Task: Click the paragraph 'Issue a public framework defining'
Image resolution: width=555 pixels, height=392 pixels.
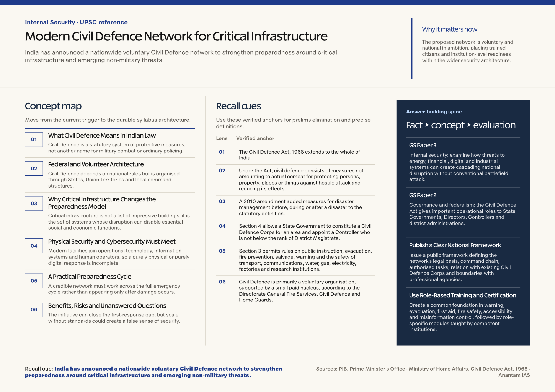Action: tap(460, 267)
